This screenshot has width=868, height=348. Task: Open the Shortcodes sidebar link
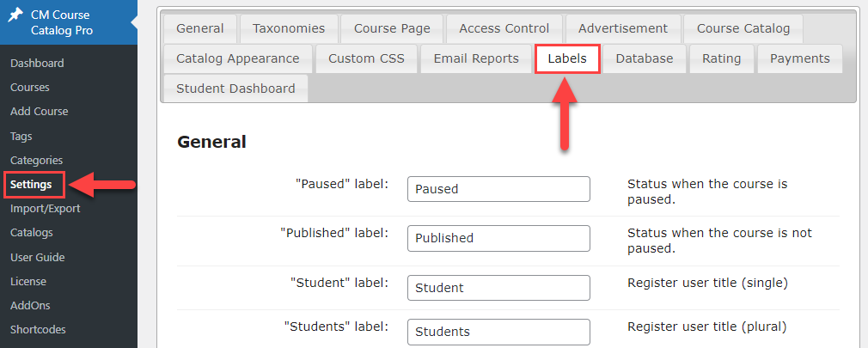click(x=38, y=329)
